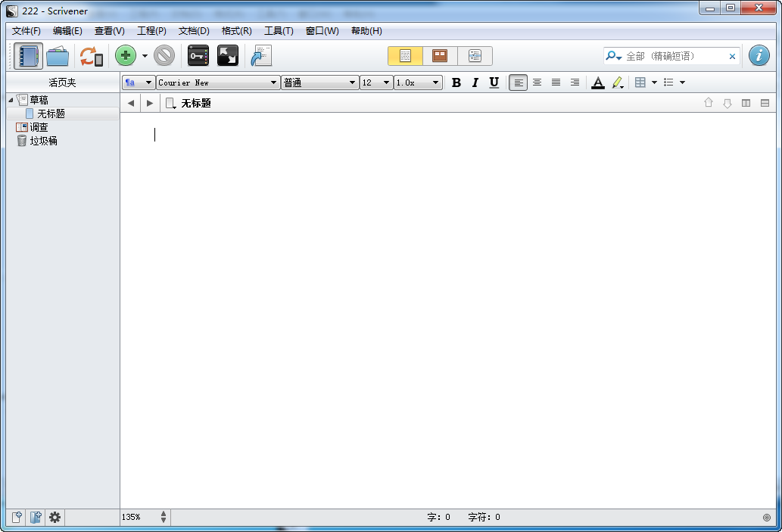The width and height of the screenshot is (782, 532).
Task: Collapse the 草稿 folder in binder
Action: point(11,100)
